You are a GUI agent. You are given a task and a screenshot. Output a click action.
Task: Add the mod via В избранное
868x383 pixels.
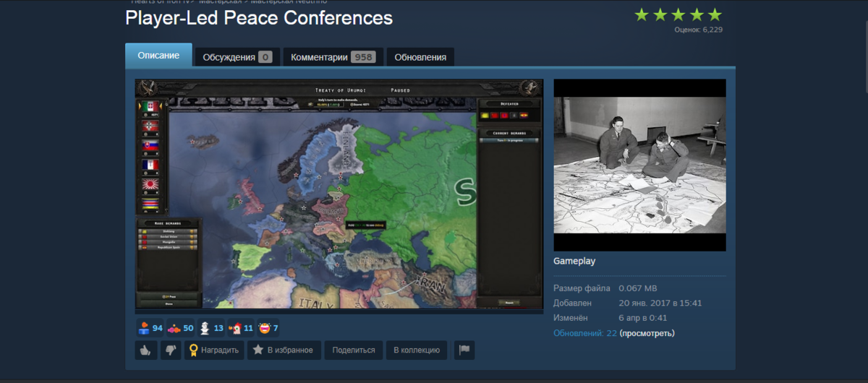pyautogui.click(x=284, y=350)
